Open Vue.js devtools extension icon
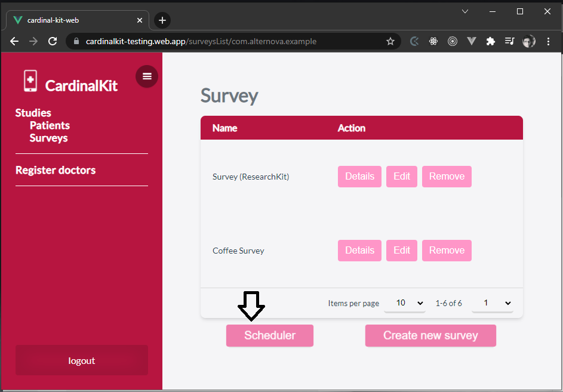Screen dimensions: 563x392 471,42
